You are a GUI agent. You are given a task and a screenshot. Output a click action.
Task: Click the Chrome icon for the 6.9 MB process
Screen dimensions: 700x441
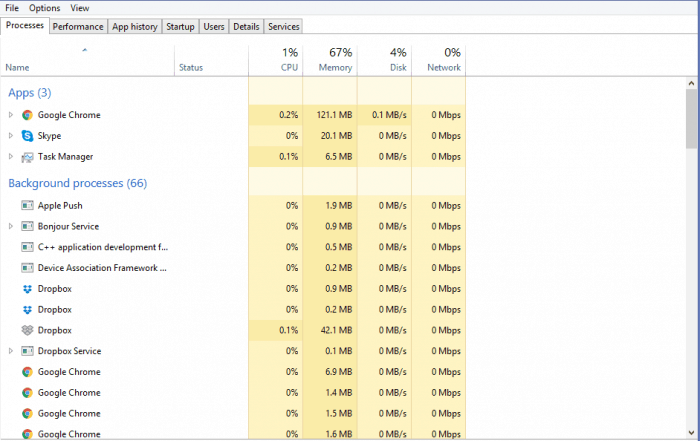coord(27,372)
